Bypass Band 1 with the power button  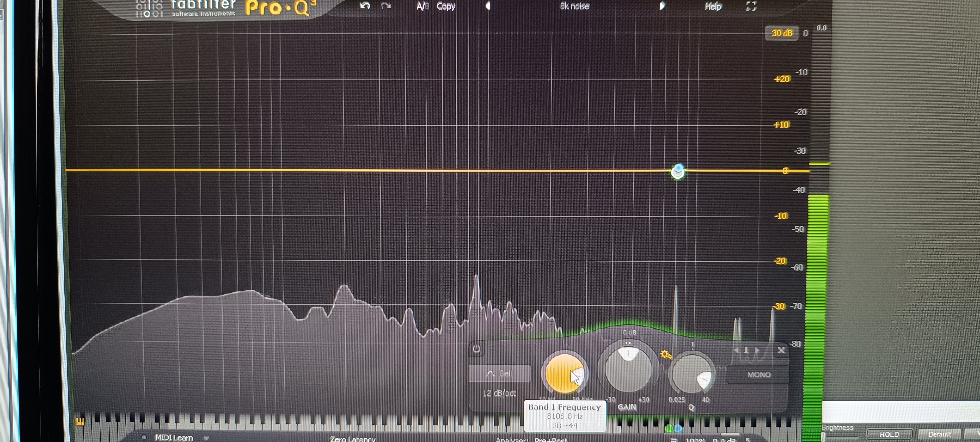point(476,348)
